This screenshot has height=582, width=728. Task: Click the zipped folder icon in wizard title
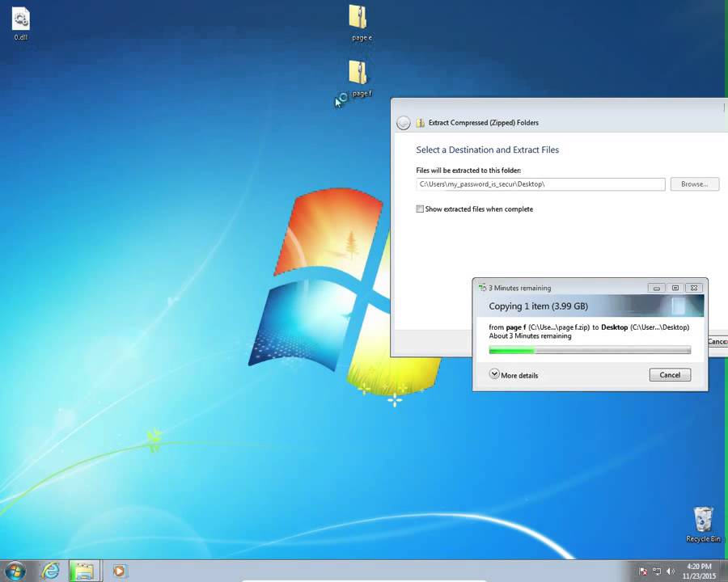[420, 123]
